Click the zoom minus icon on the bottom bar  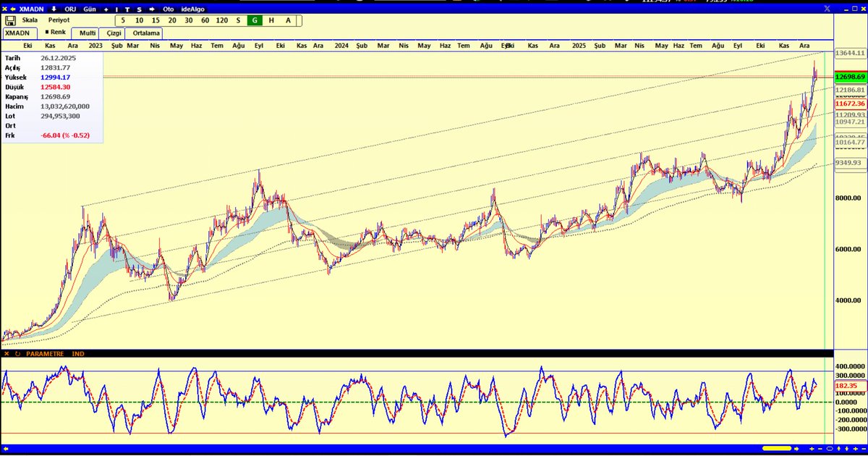[820, 449]
